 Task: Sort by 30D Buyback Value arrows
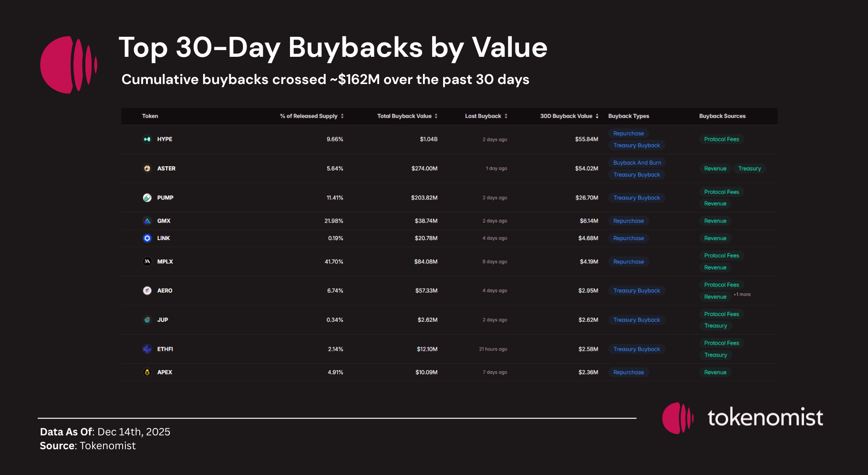coord(597,116)
